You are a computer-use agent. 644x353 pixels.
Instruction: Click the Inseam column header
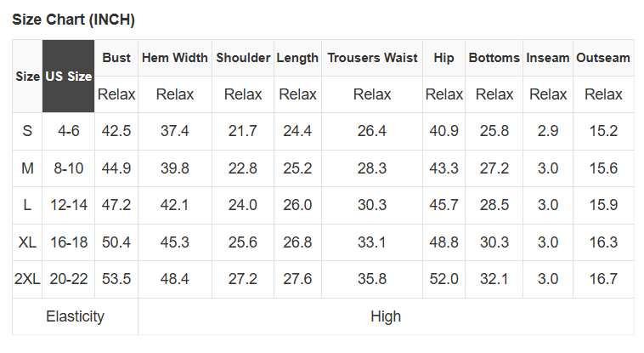(548, 58)
